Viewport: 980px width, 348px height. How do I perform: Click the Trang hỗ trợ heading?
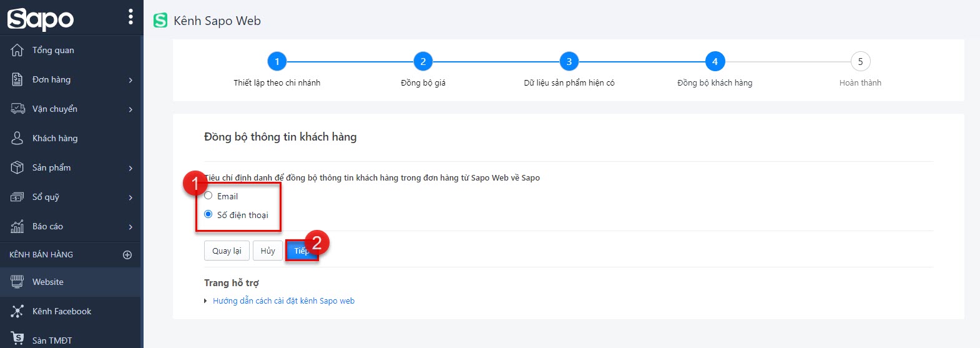click(x=232, y=283)
